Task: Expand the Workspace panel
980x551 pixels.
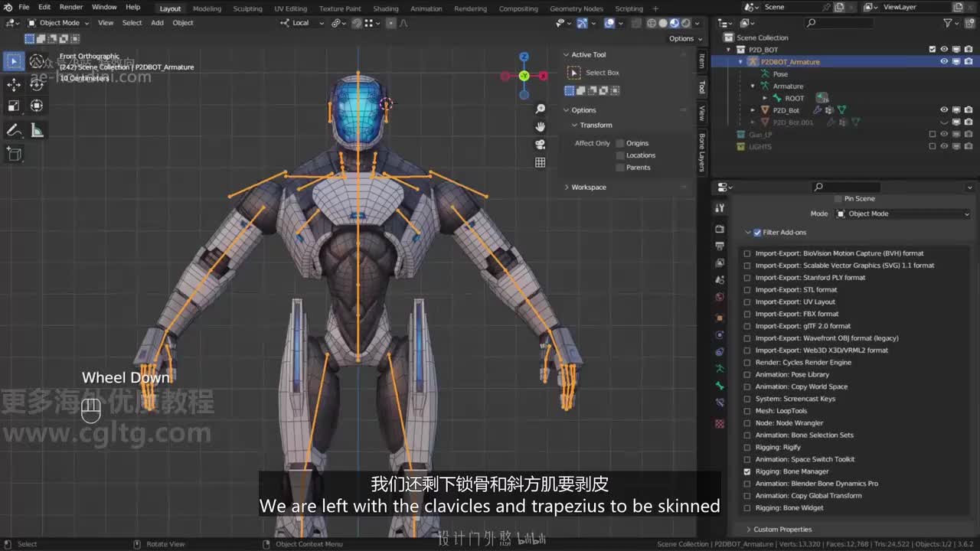Action: click(567, 187)
